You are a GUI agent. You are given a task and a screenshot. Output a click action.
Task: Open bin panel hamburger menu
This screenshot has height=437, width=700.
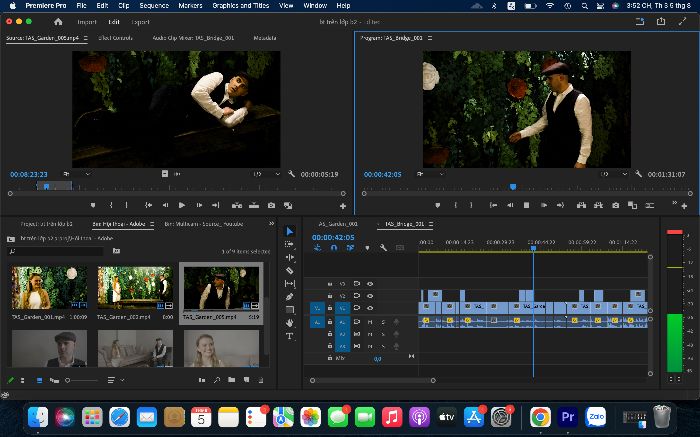(x=152, y=224)
